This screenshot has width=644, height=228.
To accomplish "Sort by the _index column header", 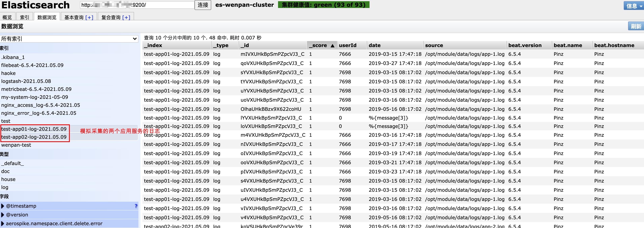I will 177,45.
